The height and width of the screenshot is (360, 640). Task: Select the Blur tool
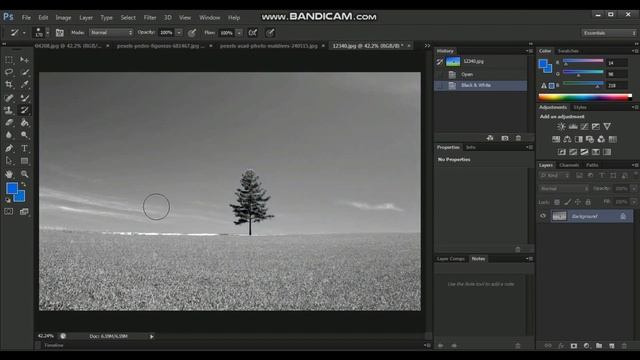9,135
